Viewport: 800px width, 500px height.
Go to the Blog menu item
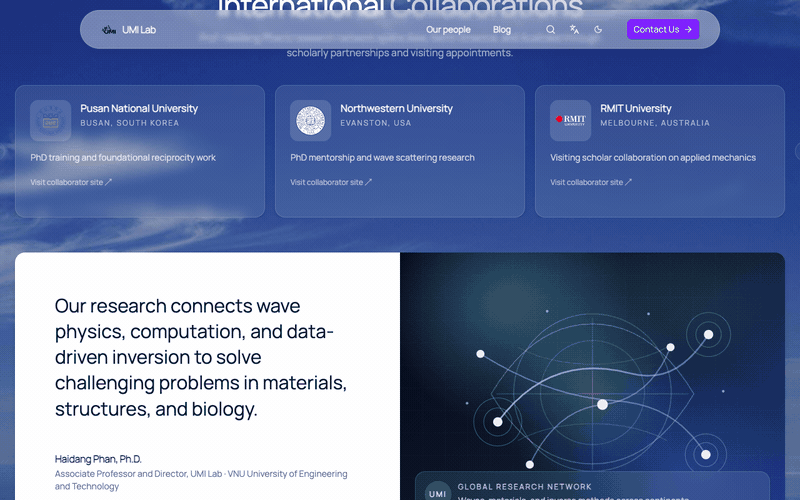tap(502, 30)
